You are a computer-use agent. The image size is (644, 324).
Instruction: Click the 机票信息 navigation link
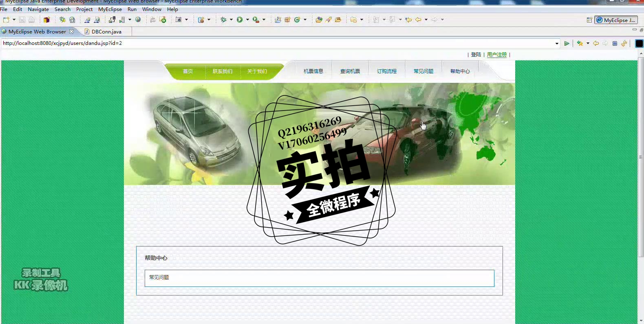pos(313,71)
